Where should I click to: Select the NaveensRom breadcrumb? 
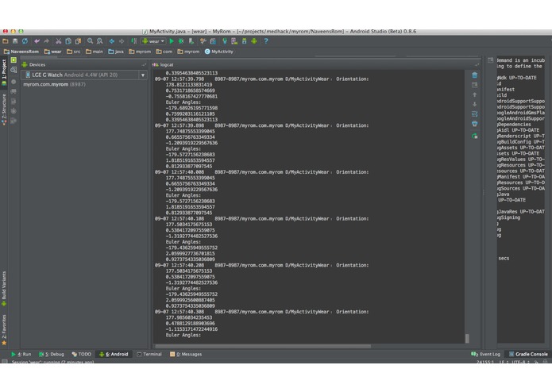coord(21,52)
